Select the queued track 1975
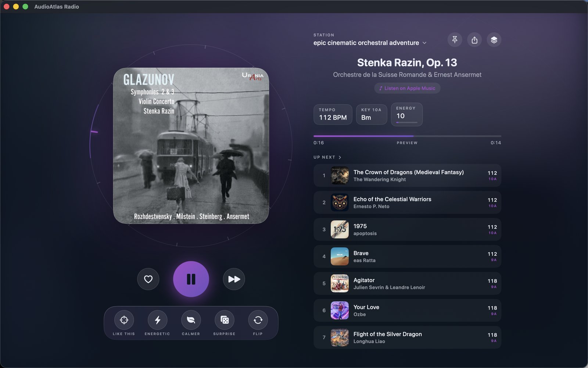588x368 pixels. (x=407, y=229)
